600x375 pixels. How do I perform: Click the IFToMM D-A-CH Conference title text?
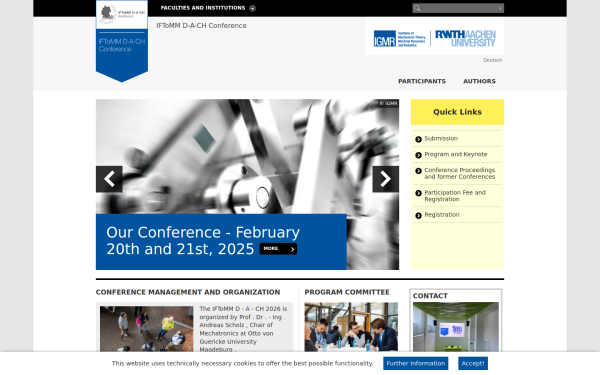(201, 26)
